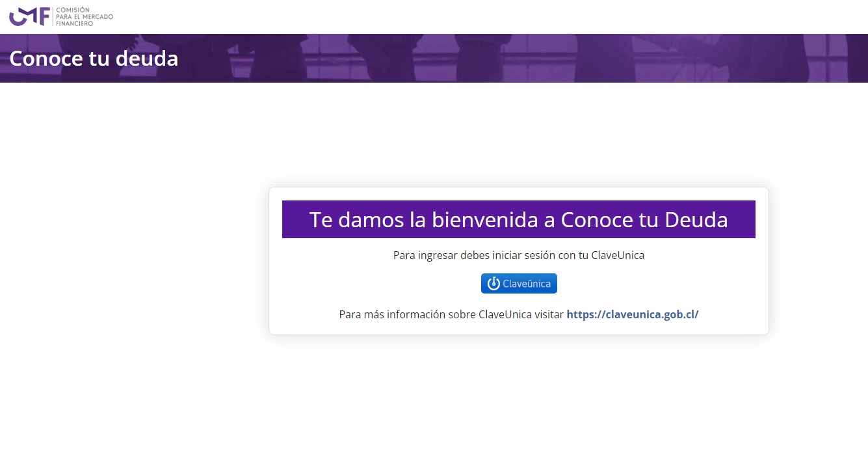The width and height of the screenshot is (868, 451).
Task: Follow the ClaveUnica information hyperlink
Action: click(x=632, y=314)
